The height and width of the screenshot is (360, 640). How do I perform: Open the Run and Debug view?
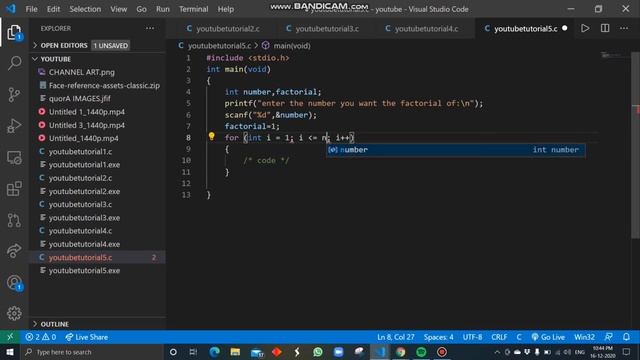tap(14, 126)
